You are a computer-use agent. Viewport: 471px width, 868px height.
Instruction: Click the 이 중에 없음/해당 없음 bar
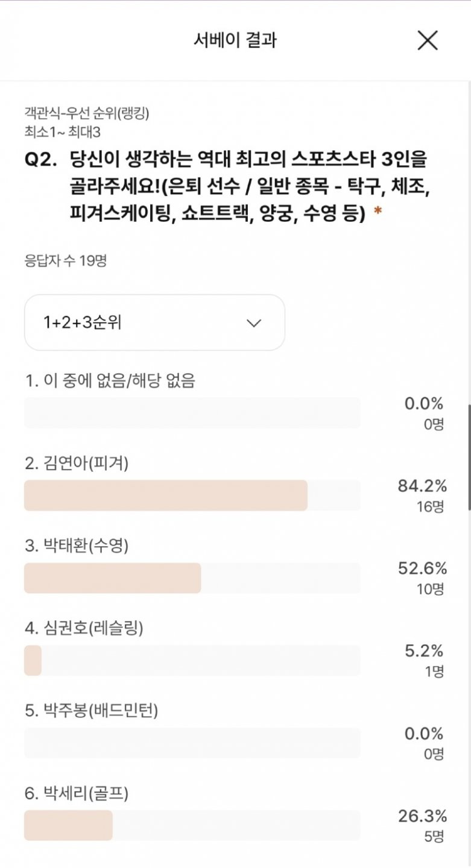point(192,413)
